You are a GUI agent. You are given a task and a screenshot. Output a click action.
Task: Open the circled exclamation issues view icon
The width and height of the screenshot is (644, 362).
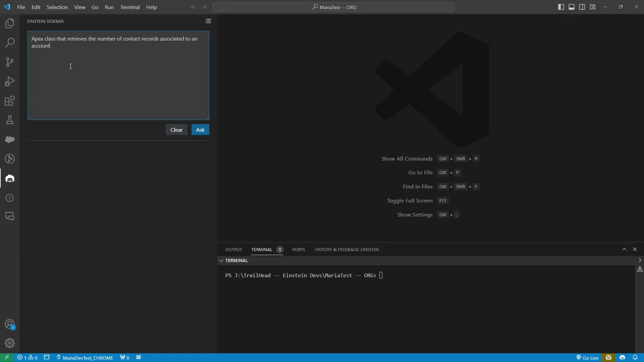tap(10, 198)
